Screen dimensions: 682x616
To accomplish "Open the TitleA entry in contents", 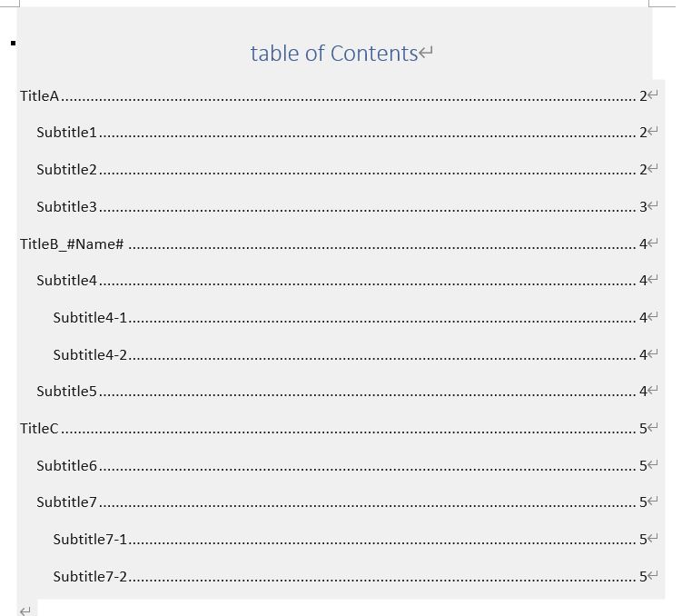I will (40, 96).
